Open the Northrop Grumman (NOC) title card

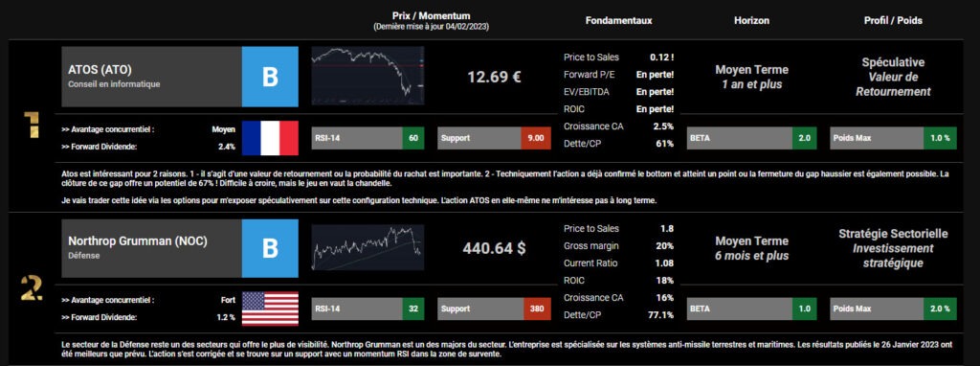click(152, 248)
